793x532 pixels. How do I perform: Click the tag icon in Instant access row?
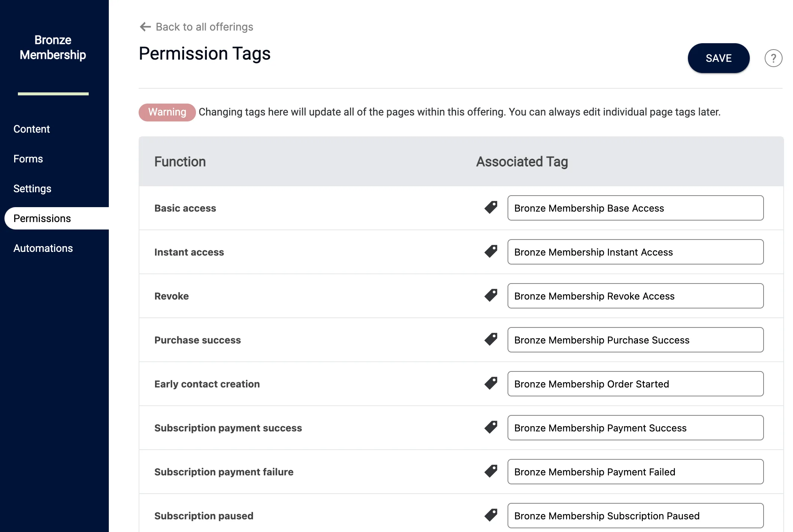point(491,251)
